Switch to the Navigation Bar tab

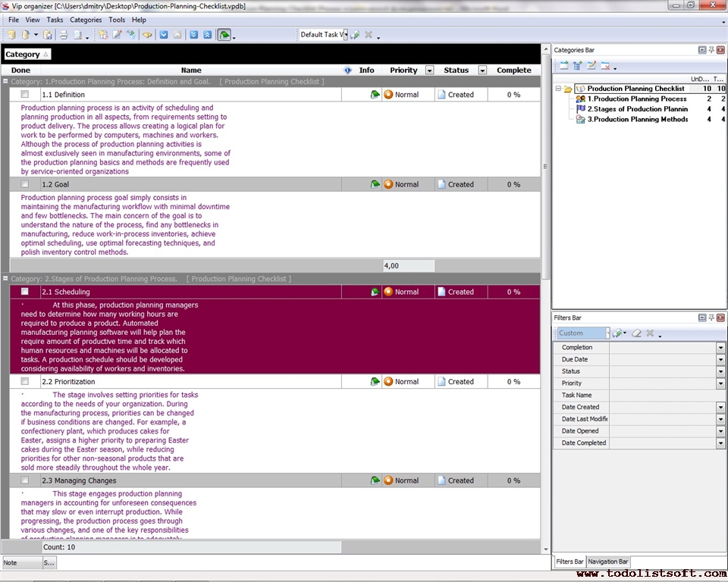tap(607, 562)
